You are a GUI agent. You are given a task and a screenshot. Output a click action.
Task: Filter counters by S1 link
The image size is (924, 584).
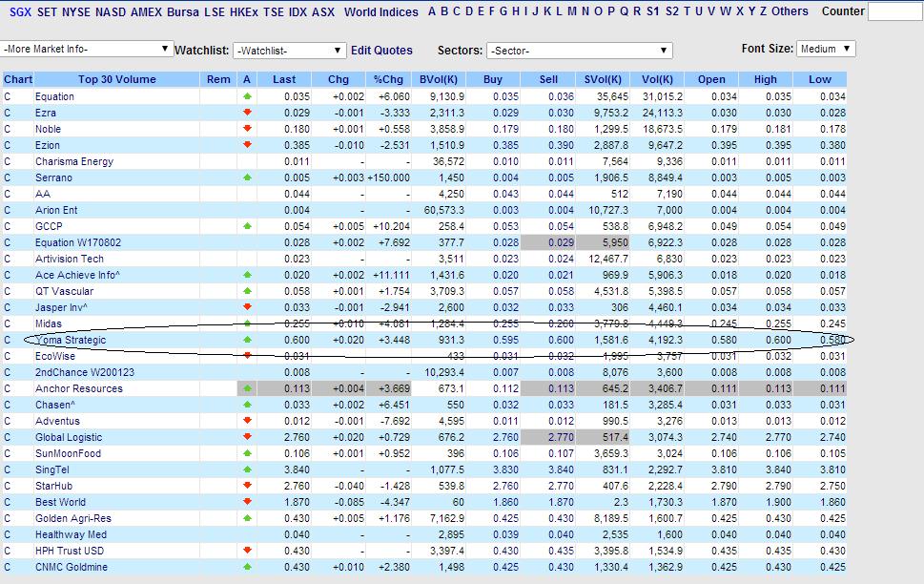click(x=653, y=11)
